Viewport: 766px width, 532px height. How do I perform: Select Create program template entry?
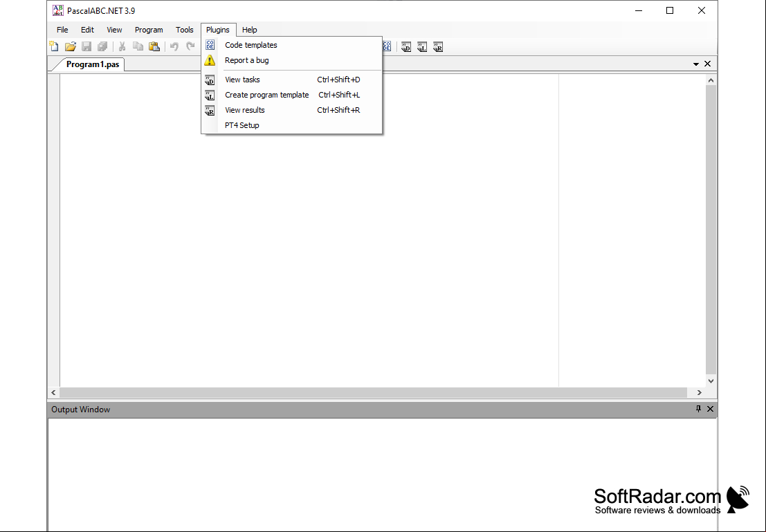click(291, 95)
